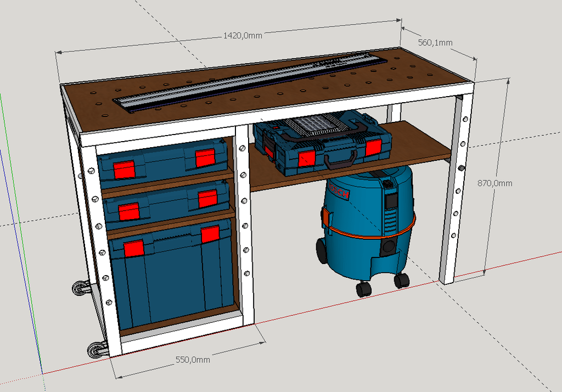Click the upper caster wheel on bench
Image resolution: width=562 pixels, height=392 pixels.
tap(81, 288)
